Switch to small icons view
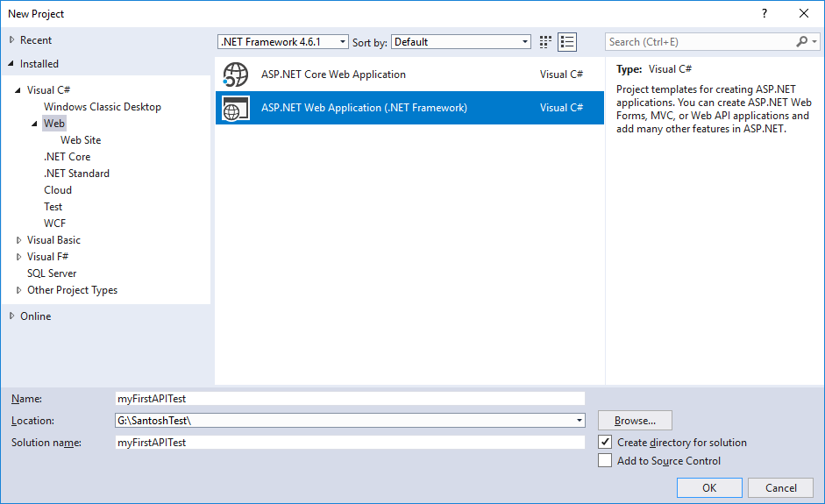Image resolution: width=825 pixels, height=504 pixels. [x=545, y=42]
